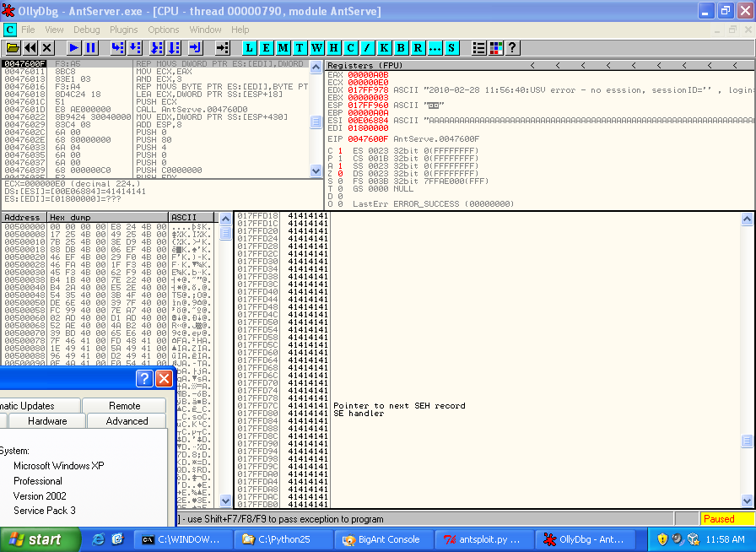Close the debugged program via X toolbar icon

point(46,48)
